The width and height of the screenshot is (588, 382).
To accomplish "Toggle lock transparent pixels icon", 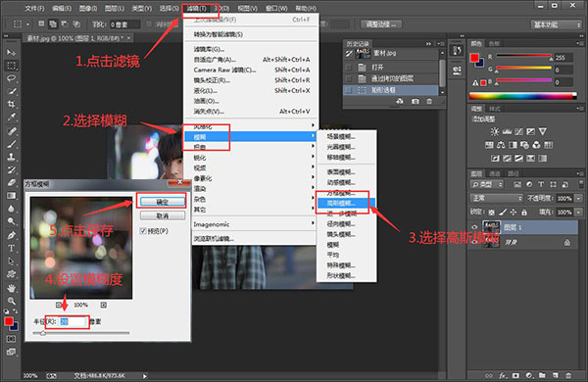I will pyautogui.click(x=492, y=213).
